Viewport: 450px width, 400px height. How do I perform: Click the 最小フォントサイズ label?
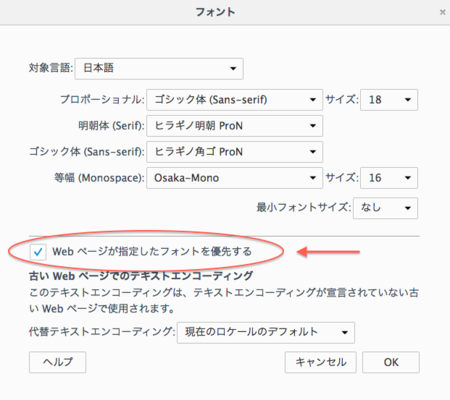pos(303,207)
